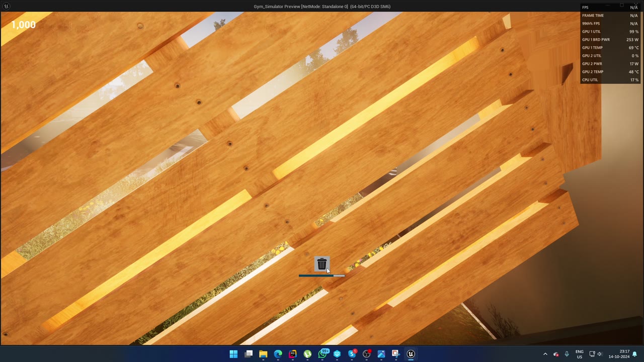
Task: Click the 48 °C temperature value
Action: [x=633, y=72]
